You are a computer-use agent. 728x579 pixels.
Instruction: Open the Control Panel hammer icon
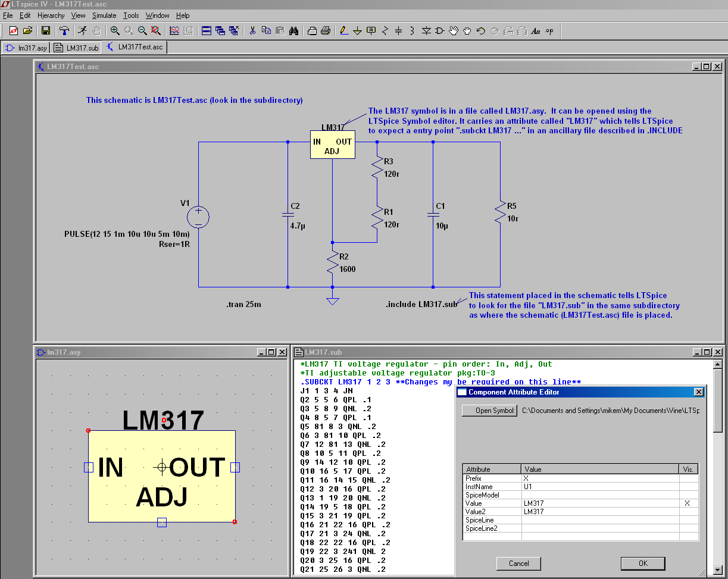coord(63,31)
